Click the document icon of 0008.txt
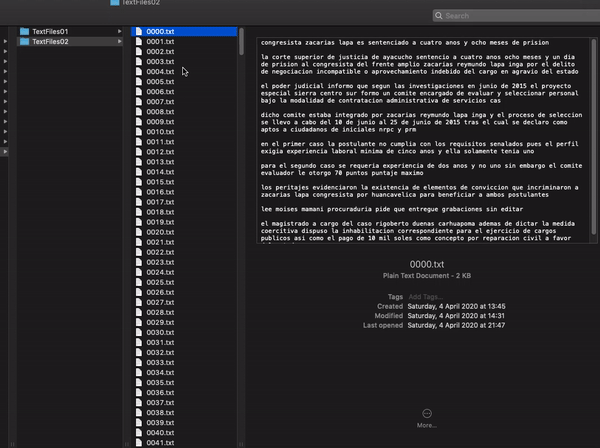 [139, 112]
